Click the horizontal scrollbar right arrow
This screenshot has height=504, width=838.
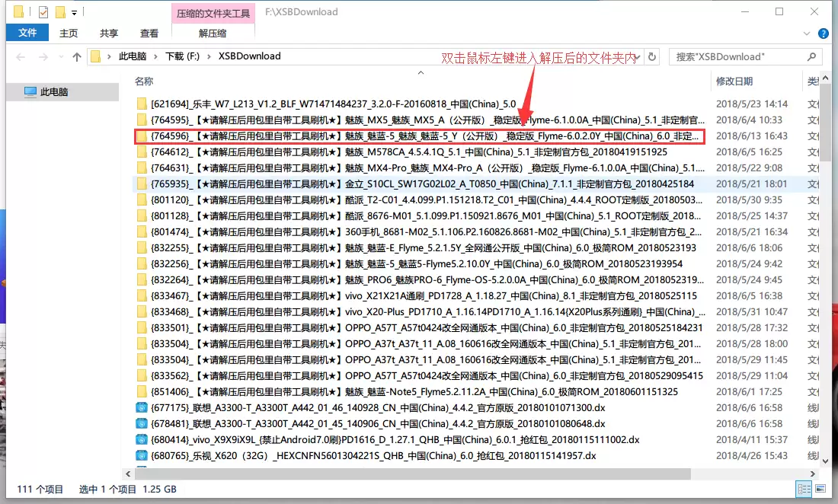(812, 474)
